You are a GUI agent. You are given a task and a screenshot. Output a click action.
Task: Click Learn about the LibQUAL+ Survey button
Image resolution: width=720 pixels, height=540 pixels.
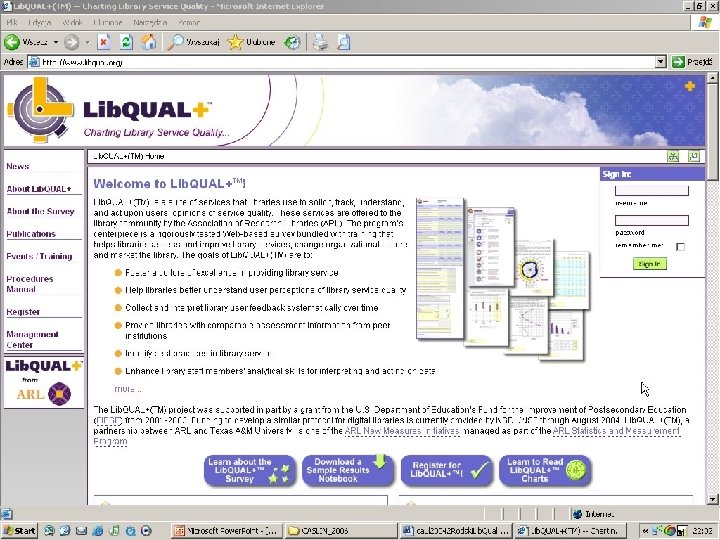(x=250, y=470)
